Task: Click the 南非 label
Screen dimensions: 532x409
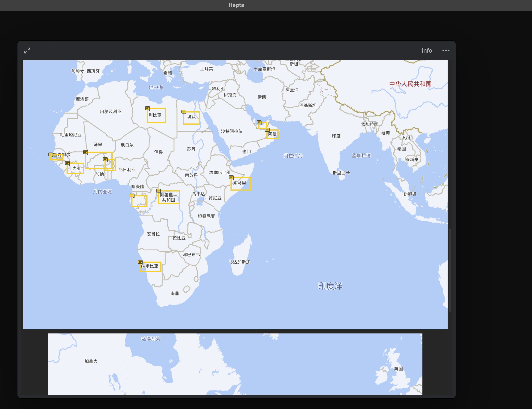Action: click(175, 293)
